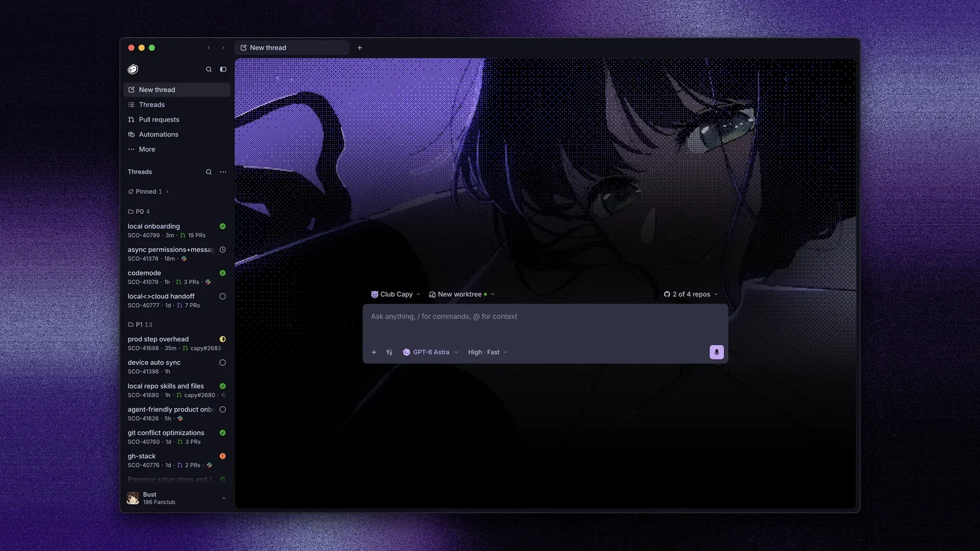Start voice input with microphone button

[x=716, y=352]
